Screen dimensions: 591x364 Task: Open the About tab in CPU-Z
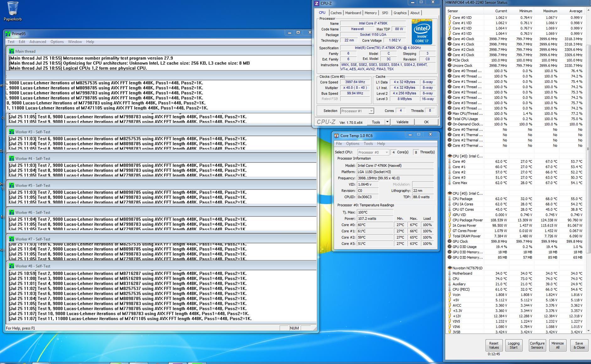click(415, 13)
